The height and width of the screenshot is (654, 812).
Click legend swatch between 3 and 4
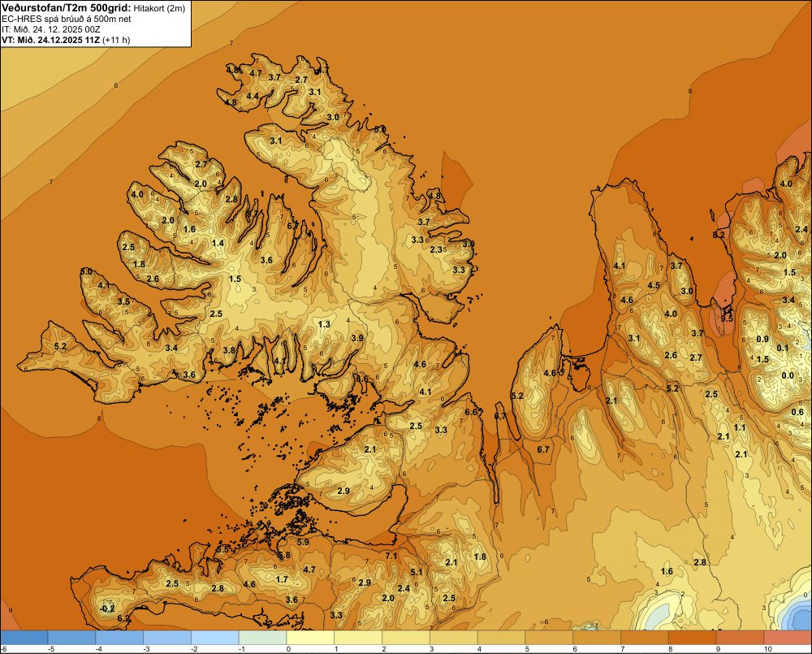click(x=454, y=638)
